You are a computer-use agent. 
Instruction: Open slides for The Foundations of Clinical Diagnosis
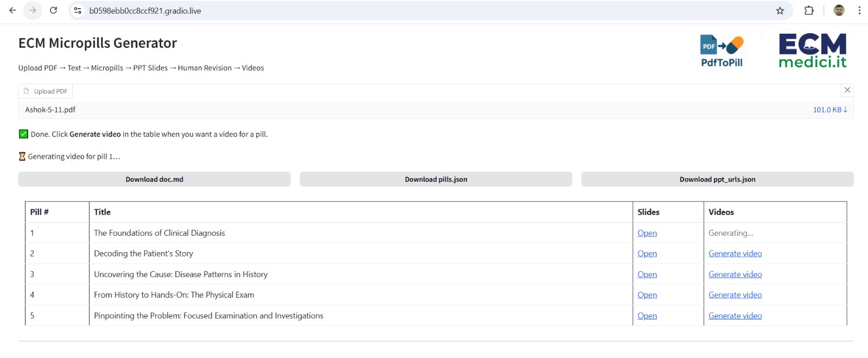click(647, 233)
